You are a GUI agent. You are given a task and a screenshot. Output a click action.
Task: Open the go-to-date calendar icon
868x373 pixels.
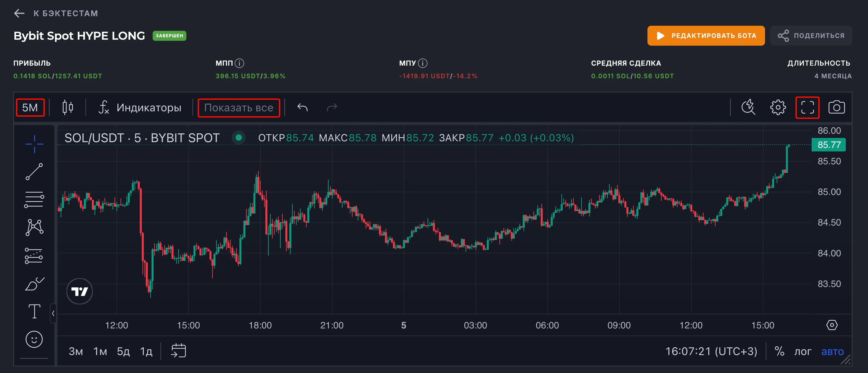coord(179,351)
